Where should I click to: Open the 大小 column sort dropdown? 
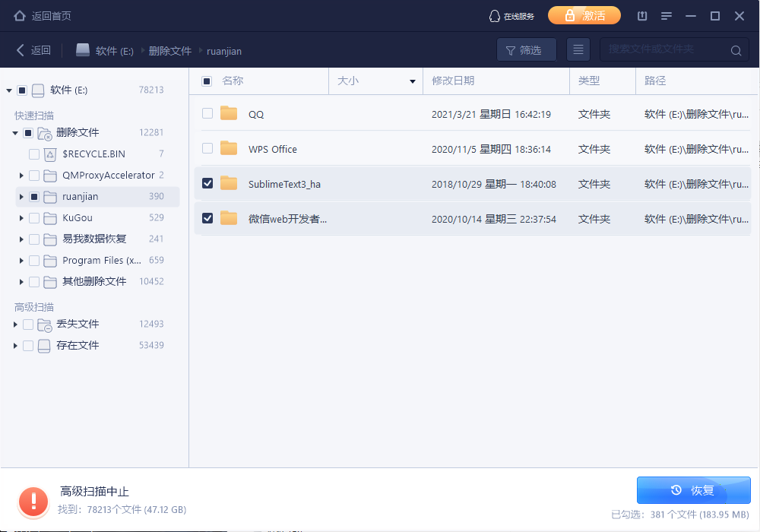tap(413, 81)
